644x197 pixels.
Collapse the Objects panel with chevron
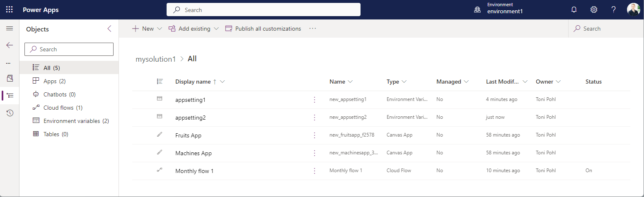coord(109,29)
